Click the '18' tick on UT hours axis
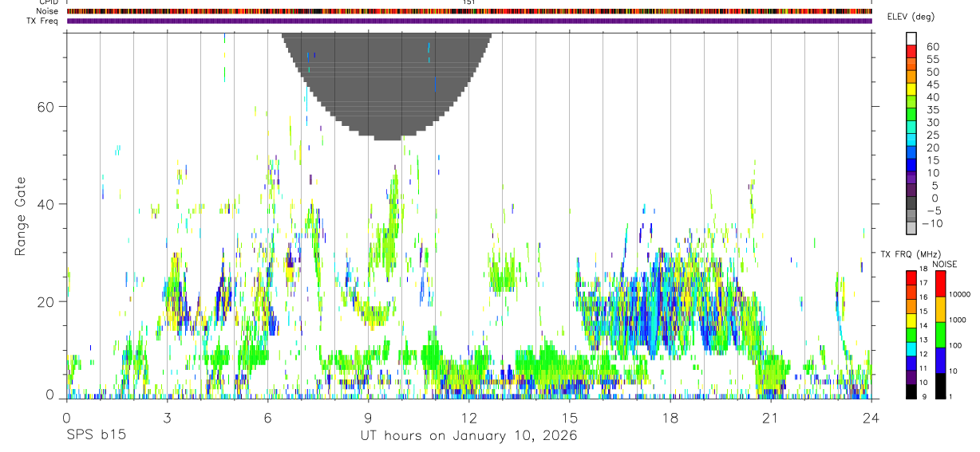The height and width of the screenshot is (452, 980). [670, 418]
